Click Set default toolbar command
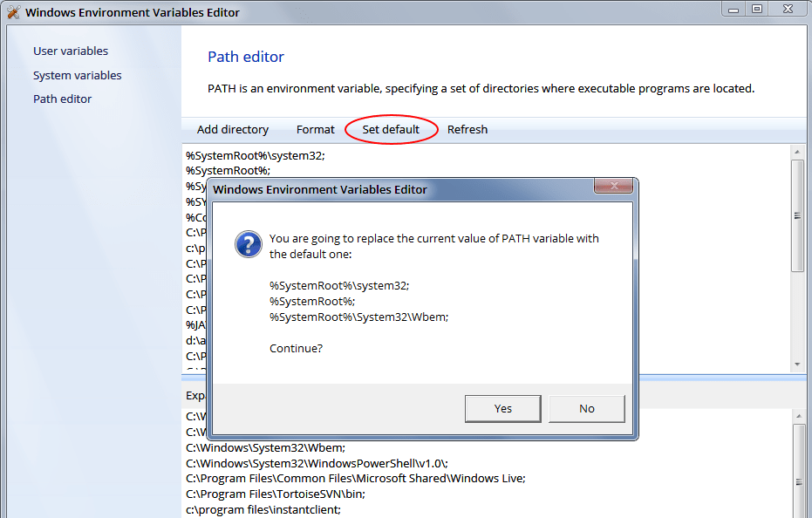 click(x=391, y=129)
